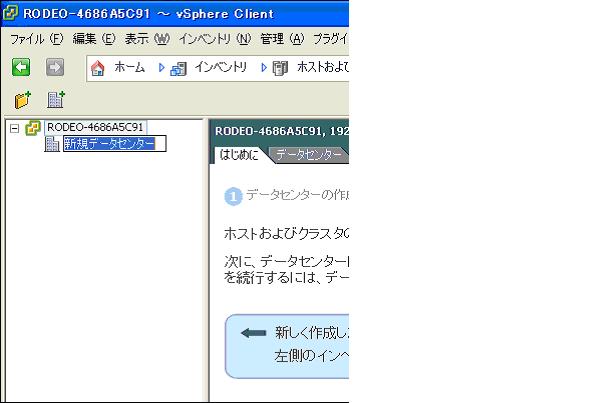This screenshot has width=612, height=403.
Task: Click the データセンターの作成 step heading
Action: pos(297,194)
